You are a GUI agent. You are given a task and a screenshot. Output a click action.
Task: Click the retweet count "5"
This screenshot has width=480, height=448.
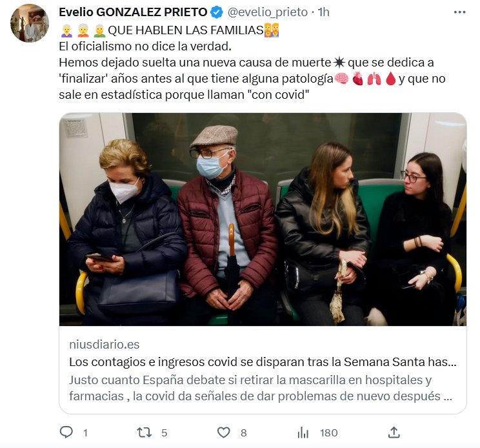click(165, 433)
